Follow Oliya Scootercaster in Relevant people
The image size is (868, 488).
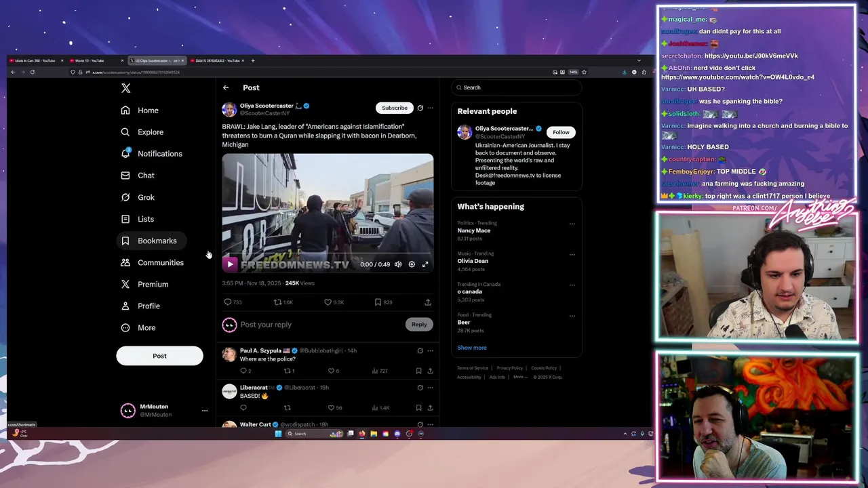point(561,132)
